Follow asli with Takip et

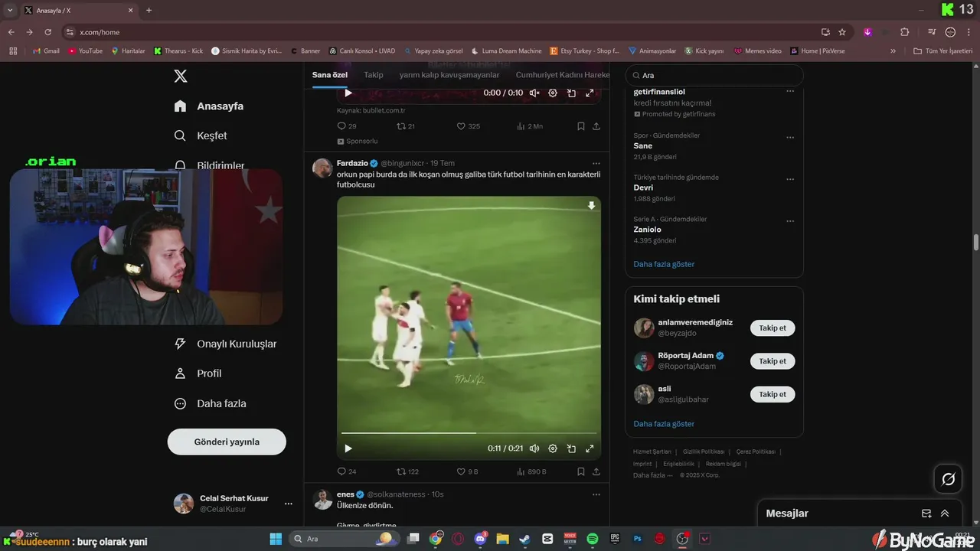(x=773, y=394)
